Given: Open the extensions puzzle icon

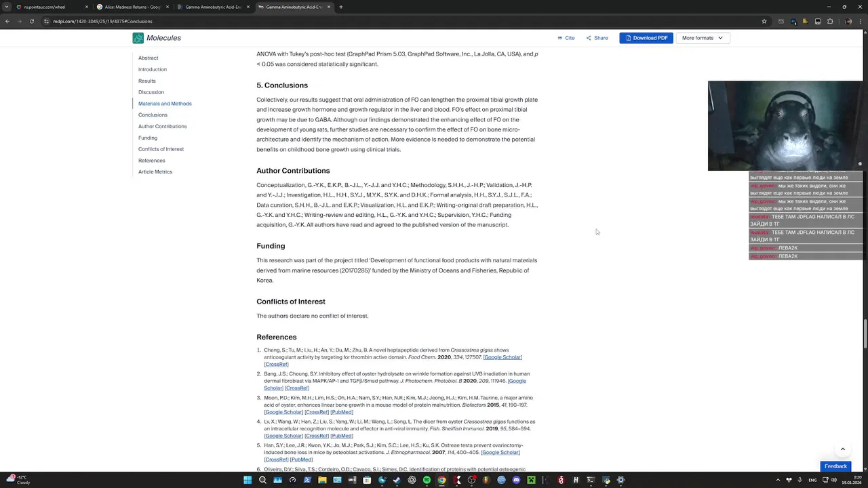Looking at the screenshot, I should tap(829, 21).
